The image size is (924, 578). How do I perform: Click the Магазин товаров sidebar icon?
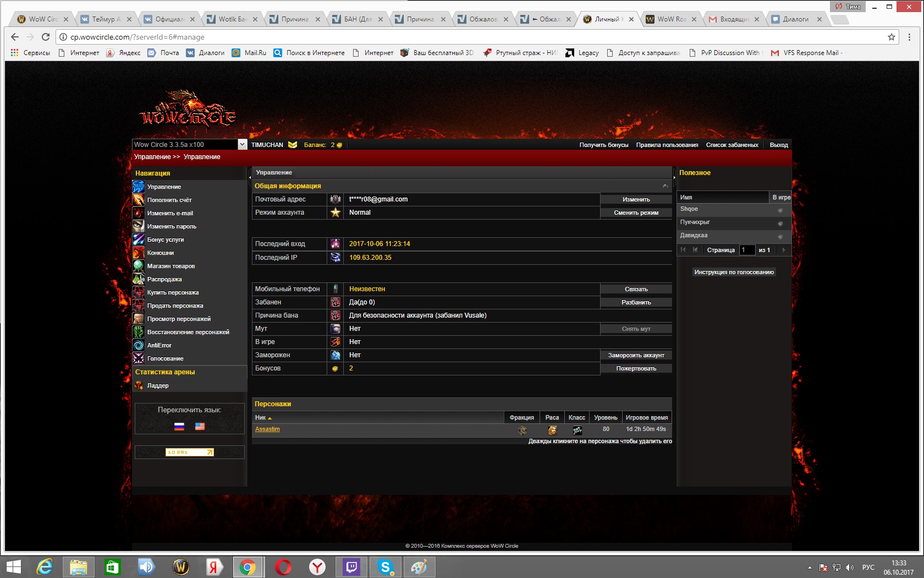pos(139,266)
